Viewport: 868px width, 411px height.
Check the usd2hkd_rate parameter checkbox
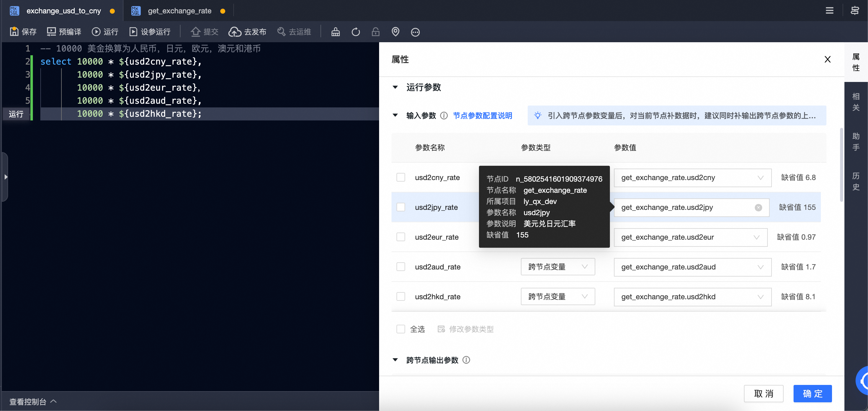point(400,296)
